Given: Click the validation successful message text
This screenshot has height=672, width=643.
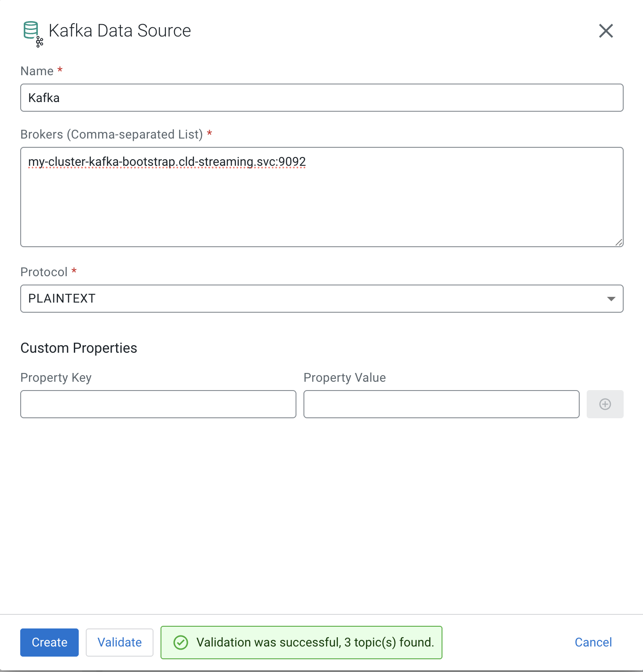Looking at the screenshot, I should [x=315, y=643].
